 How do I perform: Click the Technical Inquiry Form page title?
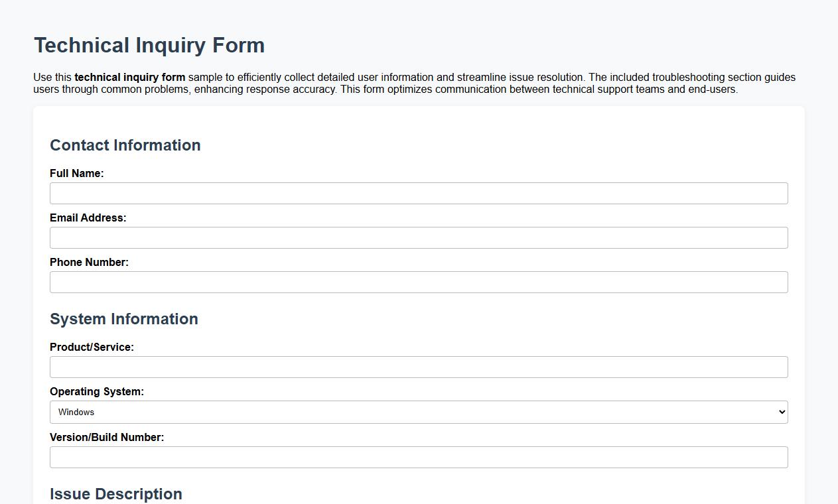point(149,45)
